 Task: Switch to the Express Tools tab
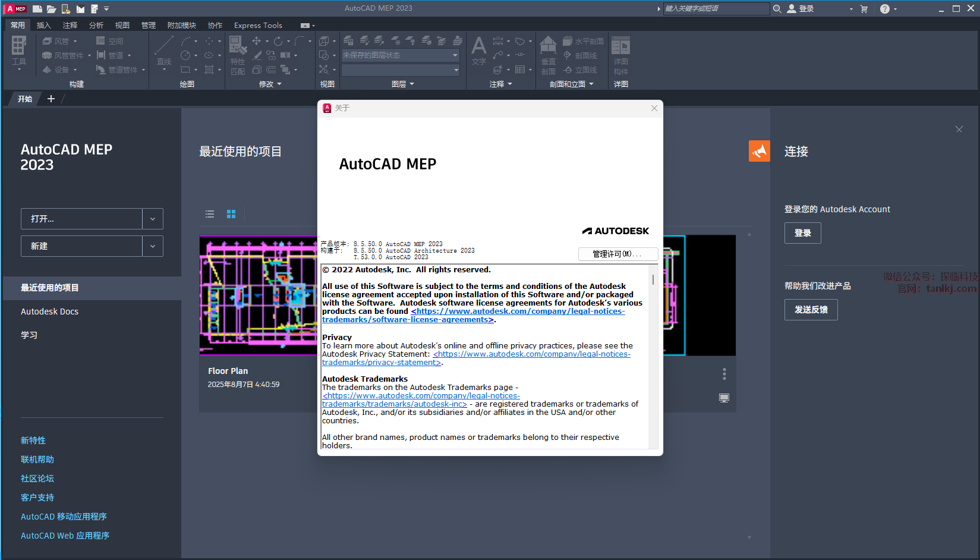258,25
